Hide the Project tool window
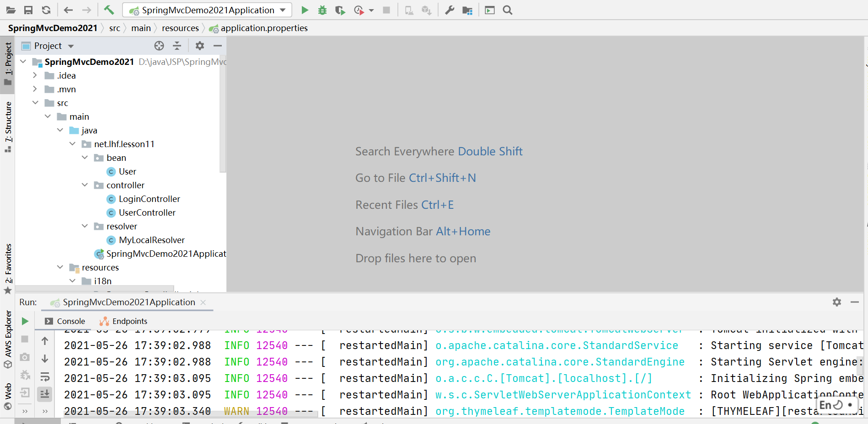 [x=218, y=46]
